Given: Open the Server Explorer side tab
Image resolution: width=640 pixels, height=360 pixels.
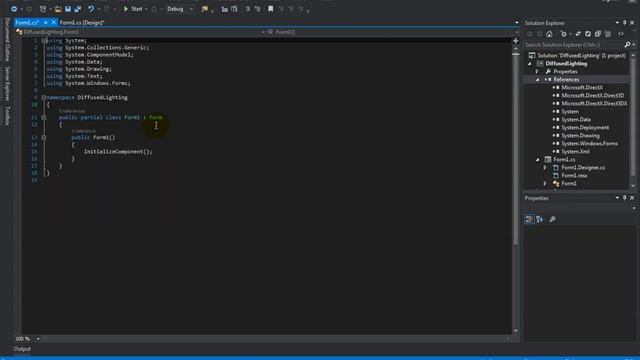Looking at the screenshot, I should [7, 84].
